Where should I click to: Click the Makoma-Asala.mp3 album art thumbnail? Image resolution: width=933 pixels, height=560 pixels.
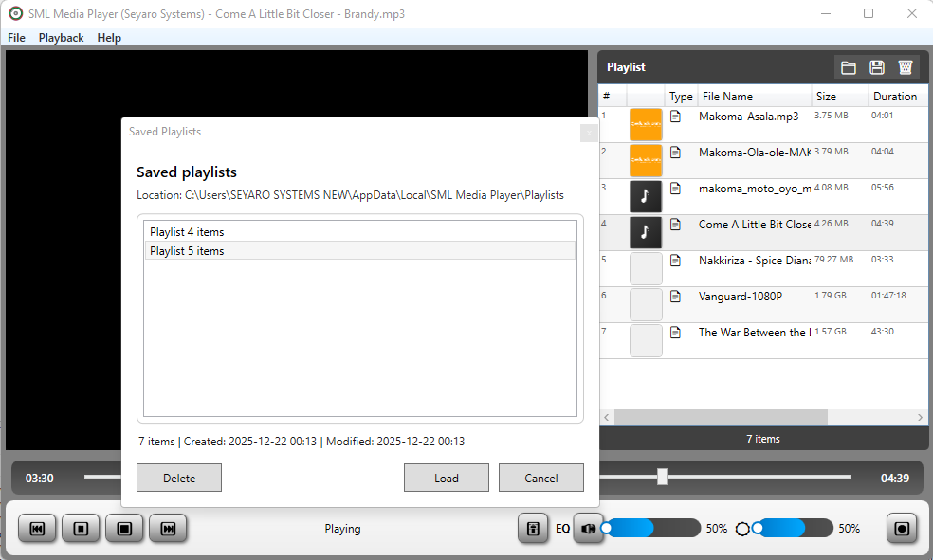[x=646, y=124]
